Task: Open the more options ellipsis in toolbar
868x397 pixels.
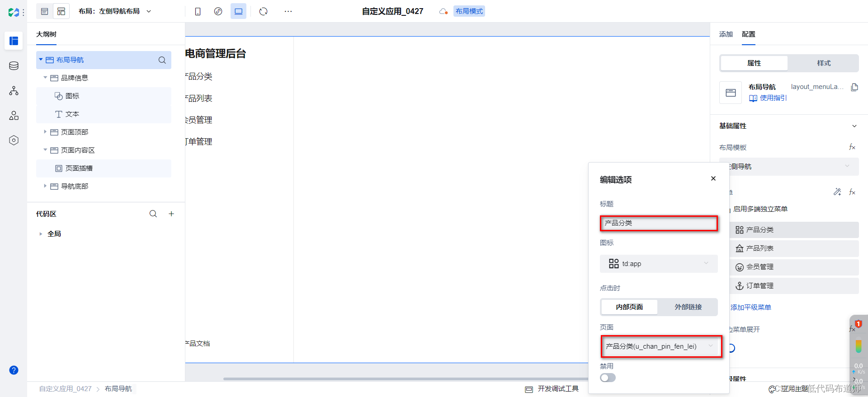Action: [288, 11]
